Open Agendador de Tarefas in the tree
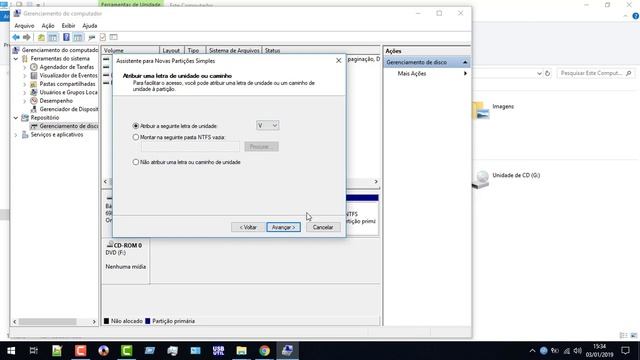 point(67,67)
